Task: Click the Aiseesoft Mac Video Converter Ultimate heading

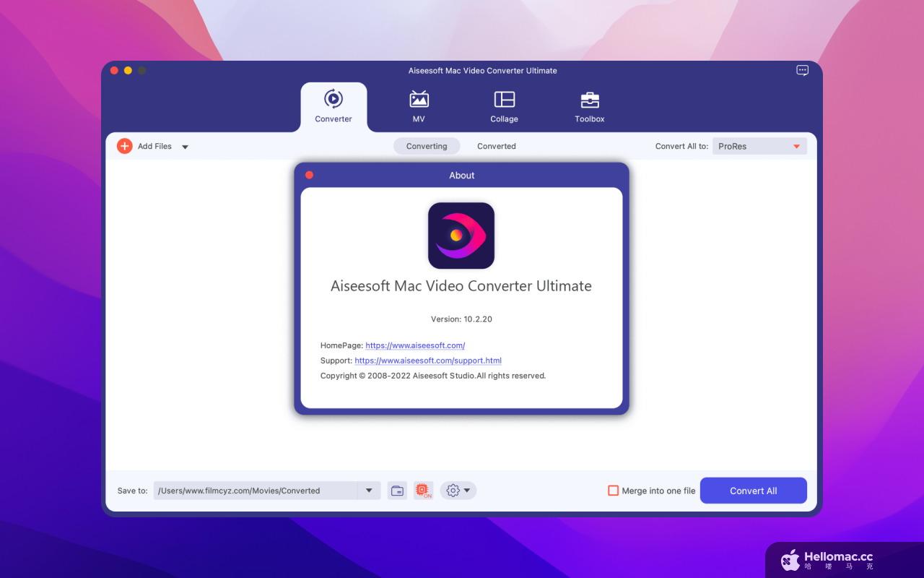Action: click(x=461, y=286)
